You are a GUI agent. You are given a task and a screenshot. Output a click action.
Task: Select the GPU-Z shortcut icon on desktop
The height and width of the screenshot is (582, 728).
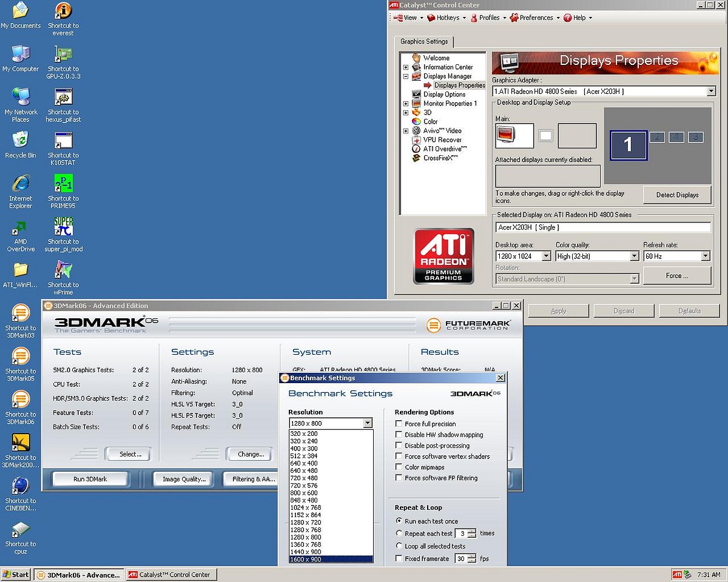pyautogui.click(x=63, y=62)
